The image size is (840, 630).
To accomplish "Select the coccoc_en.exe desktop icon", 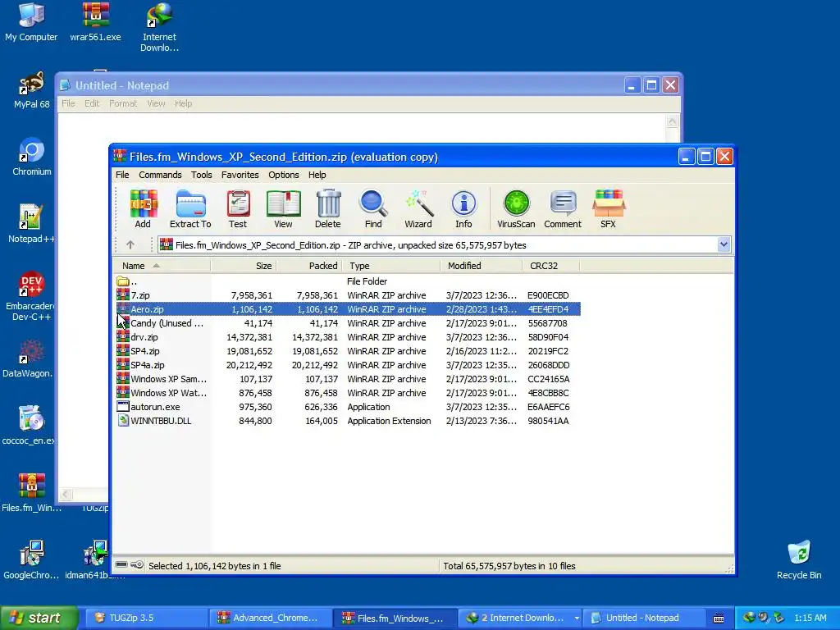I will pyautogui.click(x=29, y=426).
